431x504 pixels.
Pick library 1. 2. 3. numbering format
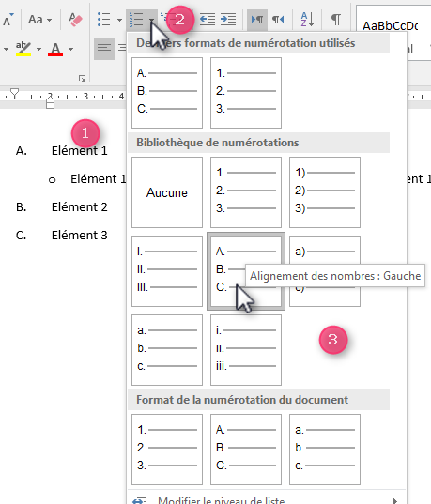coord(246,192)
